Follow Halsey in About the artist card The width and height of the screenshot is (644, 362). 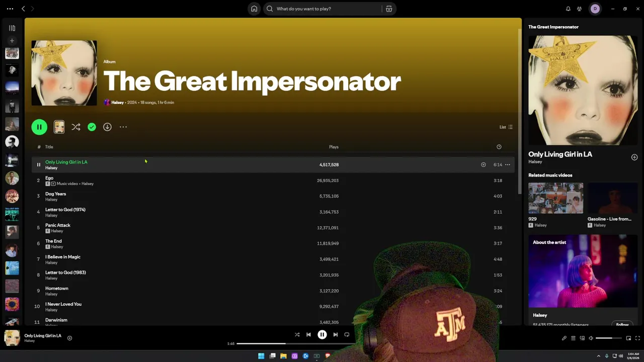622,324
